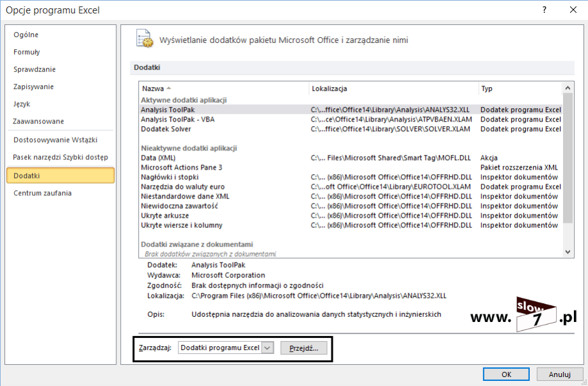
Task: Select Analysis ToolPak - VBA row
Action: click(350, 119)
